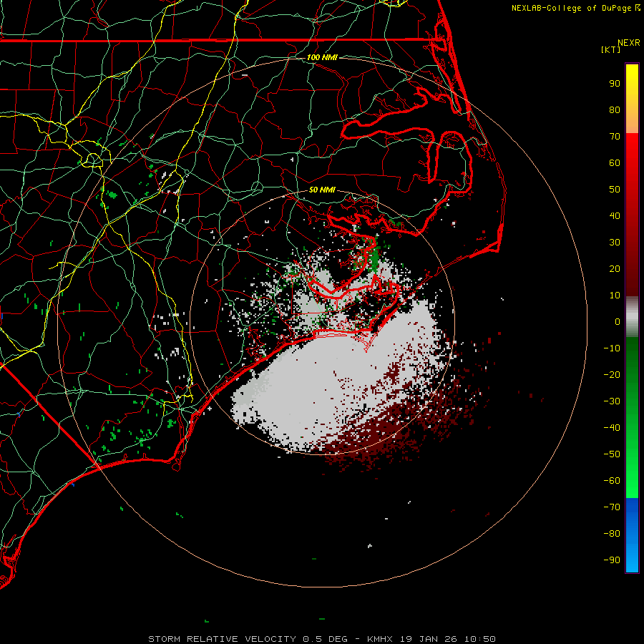Screen dimensions: 644x644
Task: Click the blue segment of the color bar
Action: [x=632, y=535]
